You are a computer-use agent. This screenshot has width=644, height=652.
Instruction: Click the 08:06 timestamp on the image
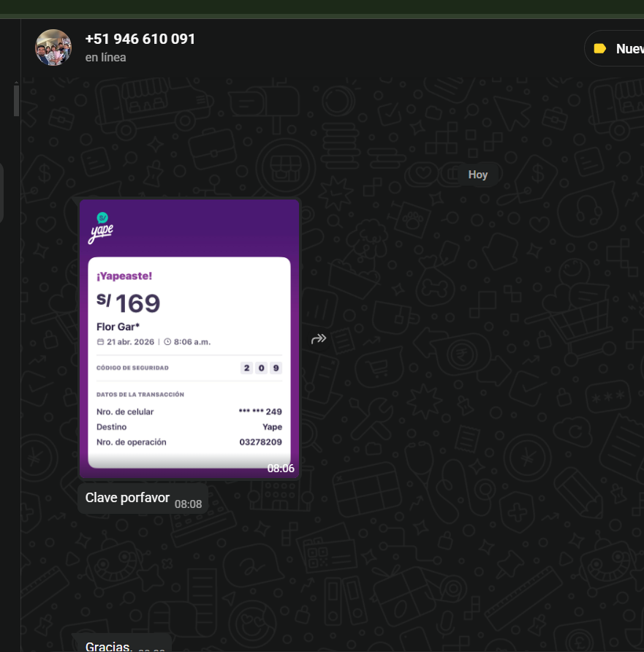pyautogui.click(x=281, y=469)
